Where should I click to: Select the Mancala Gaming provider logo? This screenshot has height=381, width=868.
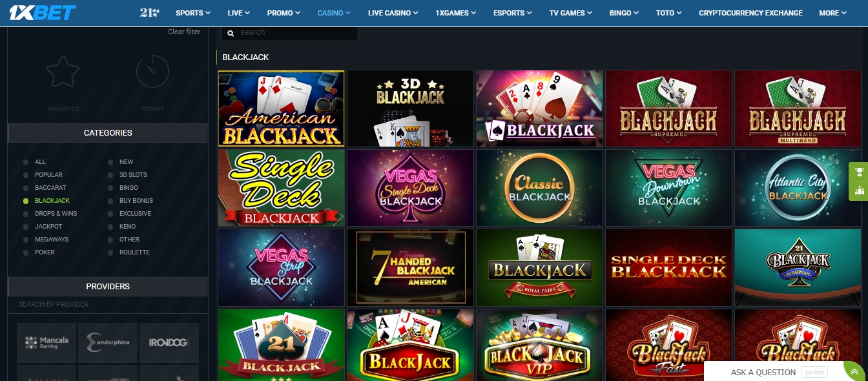(x=46, y=342)
